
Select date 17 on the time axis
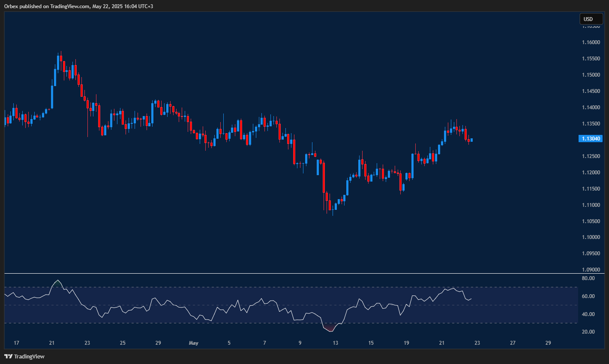tap(16, 343)
